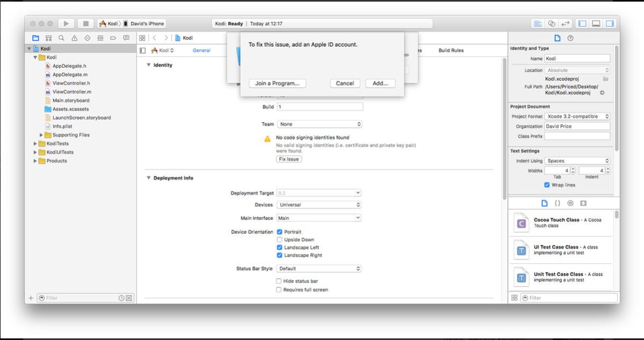Show the File Template library icon
The width and height of the screenshot is (644, 340).
point(544,204)
